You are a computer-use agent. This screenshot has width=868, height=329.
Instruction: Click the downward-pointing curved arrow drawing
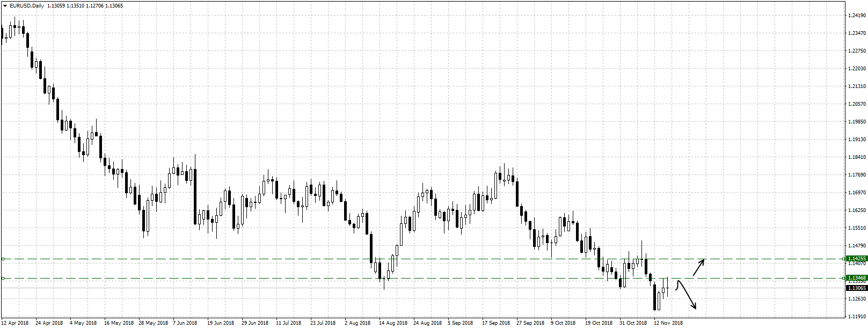687,295
